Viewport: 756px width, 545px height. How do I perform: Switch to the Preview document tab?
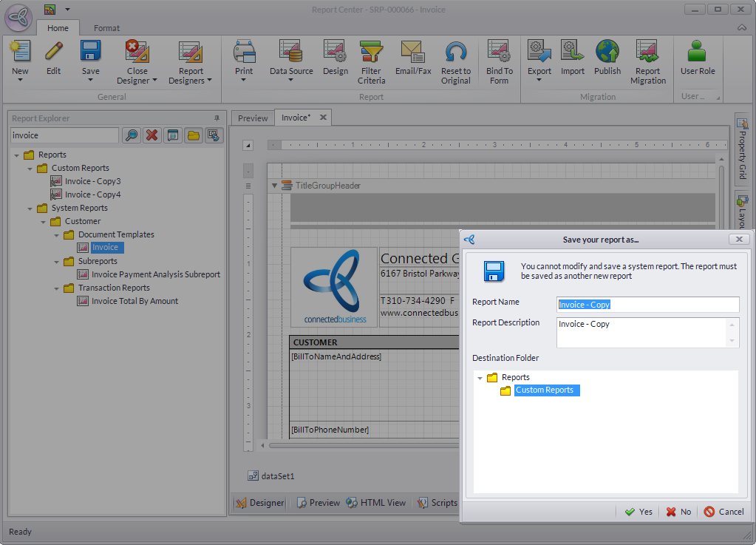click(x=253, y=118)
